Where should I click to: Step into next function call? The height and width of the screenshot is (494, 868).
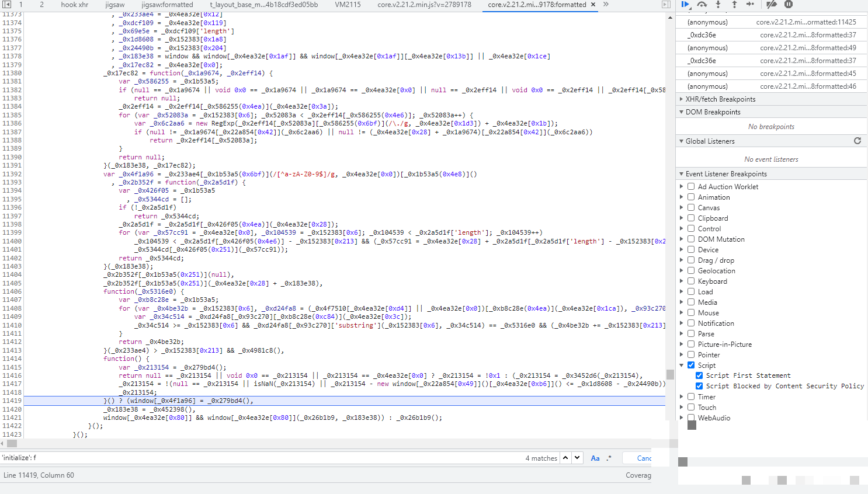click(718, 5)
